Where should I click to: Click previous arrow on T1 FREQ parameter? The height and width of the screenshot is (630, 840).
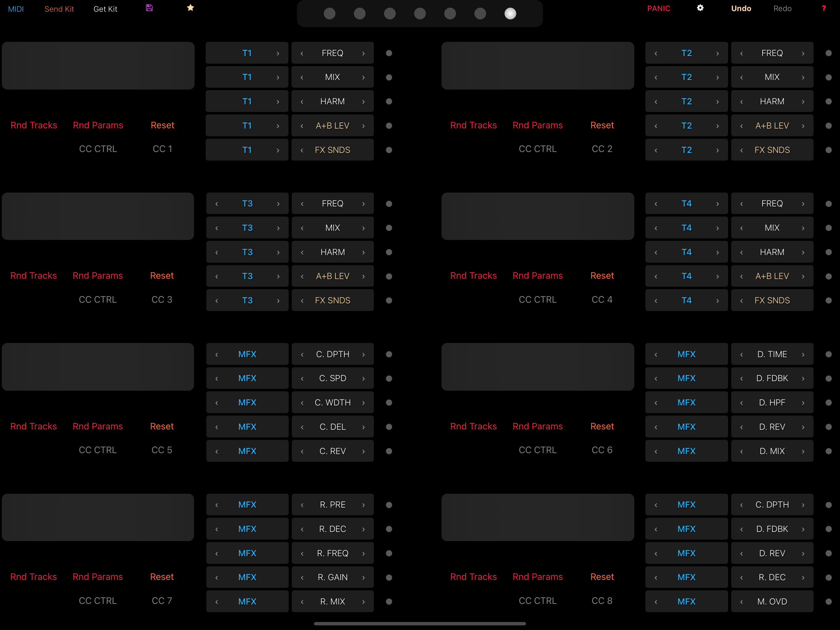click(302, 53)
